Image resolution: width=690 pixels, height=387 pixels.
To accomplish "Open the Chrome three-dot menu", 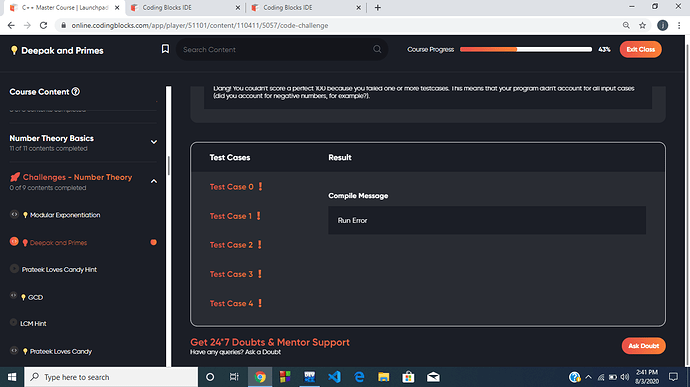I will tap(679, 26).
